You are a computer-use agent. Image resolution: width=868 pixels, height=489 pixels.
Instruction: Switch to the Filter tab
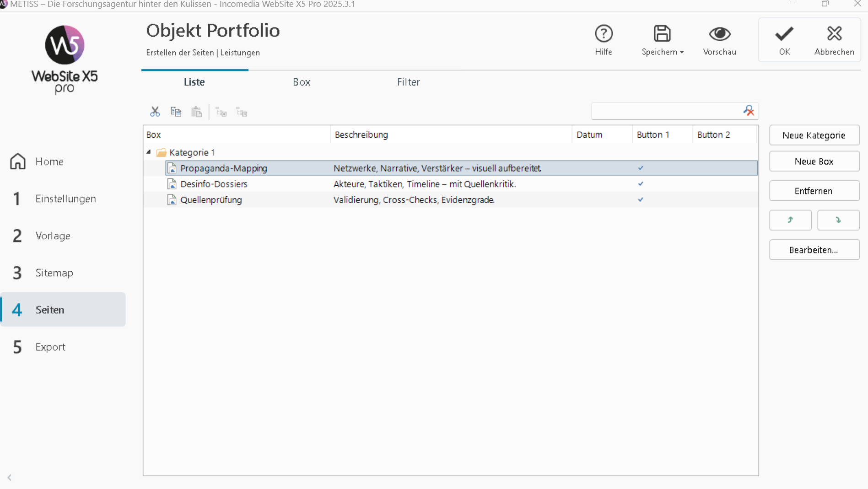coord(408,82)
